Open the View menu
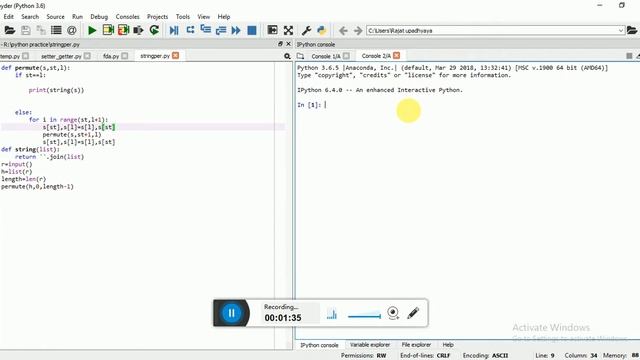Image resolution: width=640 pixels, height=360 pixels. click(x=203, y=17)
